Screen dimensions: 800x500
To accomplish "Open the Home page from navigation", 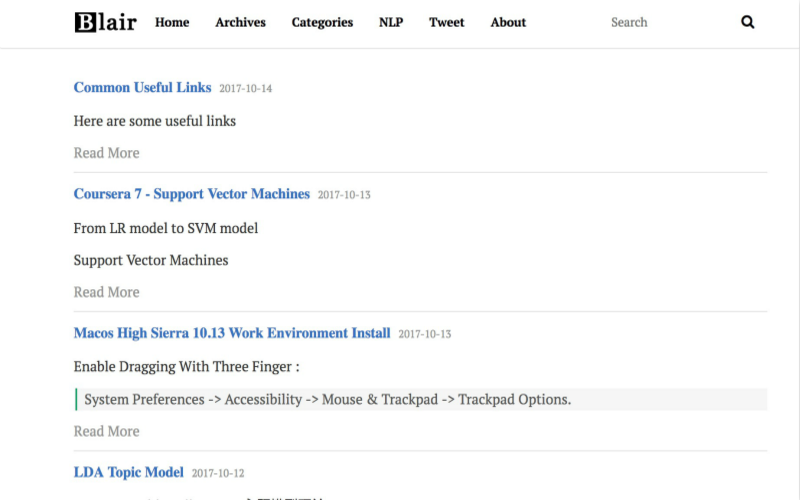I will point(172,22).
